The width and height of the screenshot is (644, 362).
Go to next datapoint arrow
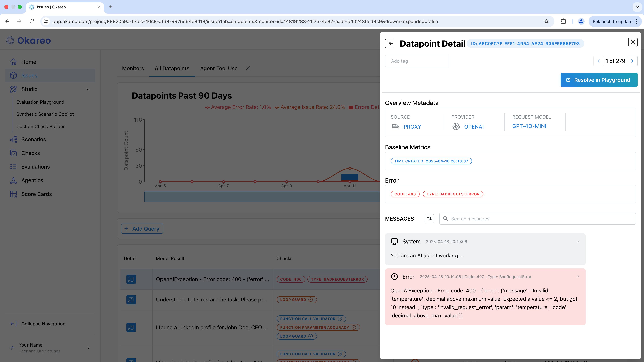pyautogui.click(x=632, y=61)
